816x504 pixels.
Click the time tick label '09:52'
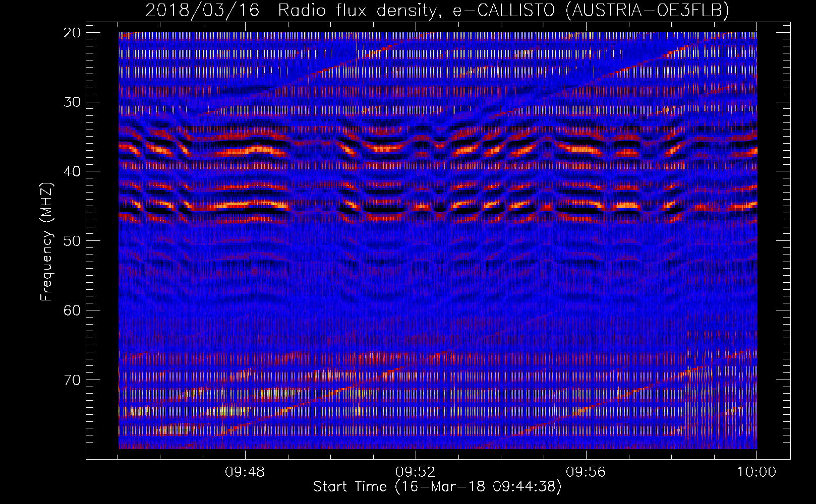click(x=416, y=472)
